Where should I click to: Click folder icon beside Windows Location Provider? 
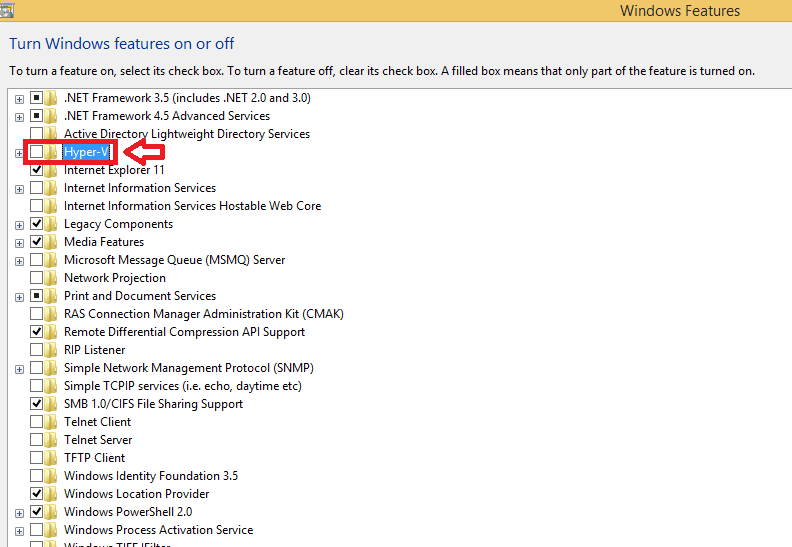click(51, 494)
